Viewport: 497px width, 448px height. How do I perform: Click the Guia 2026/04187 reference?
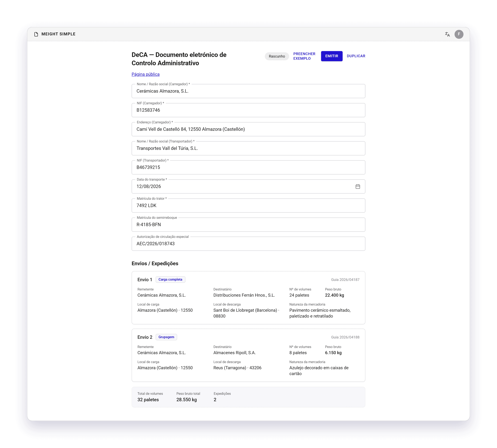point(345,280)
